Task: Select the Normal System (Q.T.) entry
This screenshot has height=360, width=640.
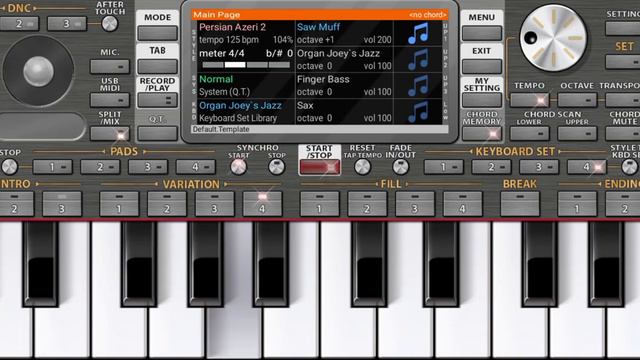Action: (x=246, y=85)
